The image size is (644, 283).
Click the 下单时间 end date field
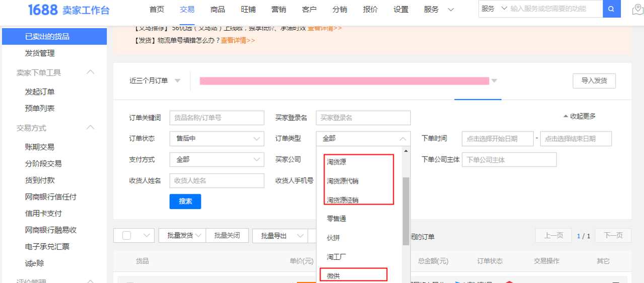click(x=576, y=138)
